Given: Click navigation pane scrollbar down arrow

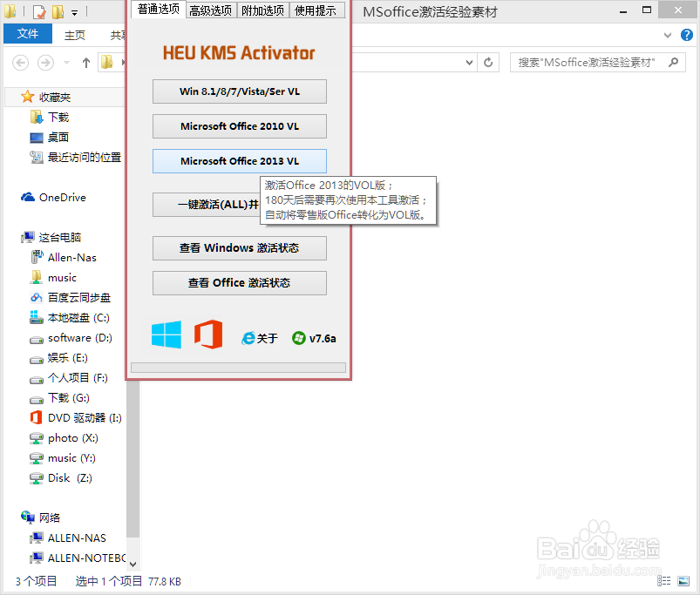Looking at the screenshot, I should click(x=133, y=565).
